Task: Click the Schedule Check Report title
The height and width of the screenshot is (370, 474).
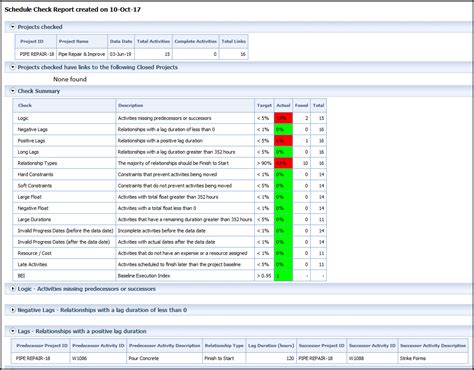Action: (73, 10)
